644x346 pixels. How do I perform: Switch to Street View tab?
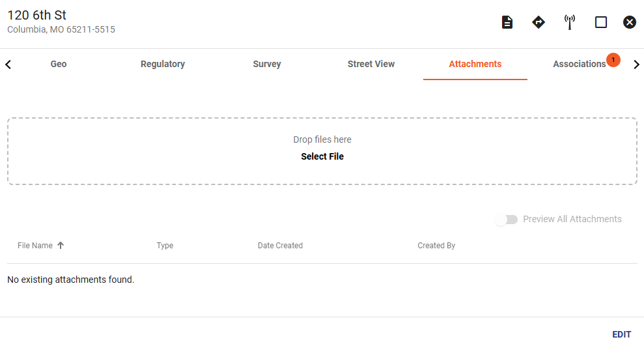coord(371,64)
